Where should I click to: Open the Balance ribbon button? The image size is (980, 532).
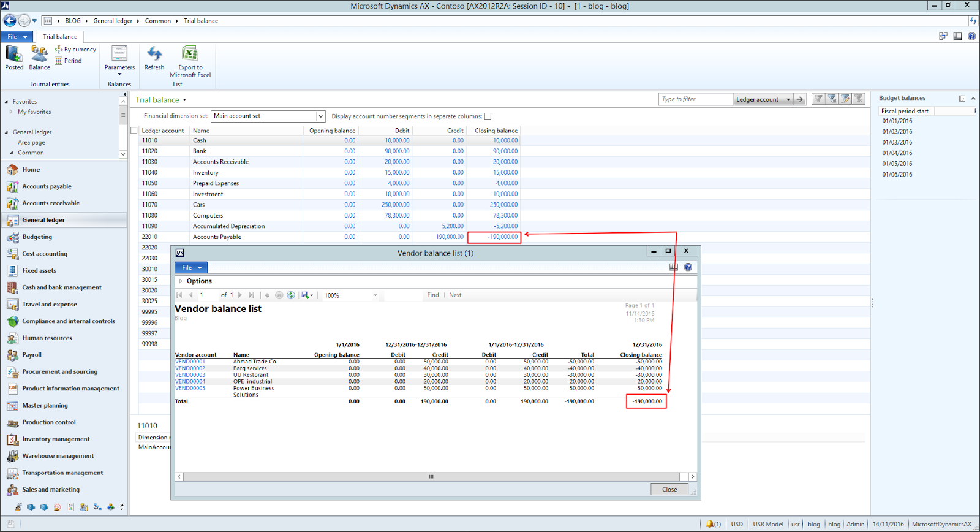point(39,58)
